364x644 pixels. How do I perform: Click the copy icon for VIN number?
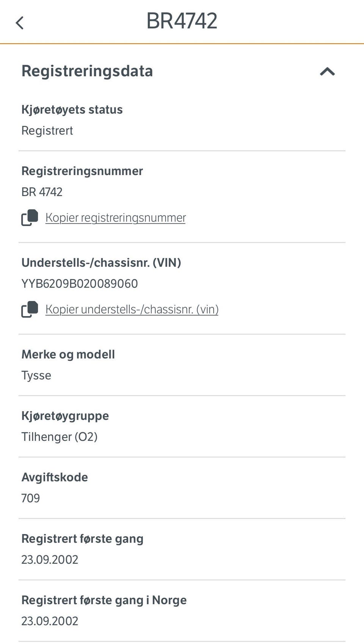tap(30, 309)
